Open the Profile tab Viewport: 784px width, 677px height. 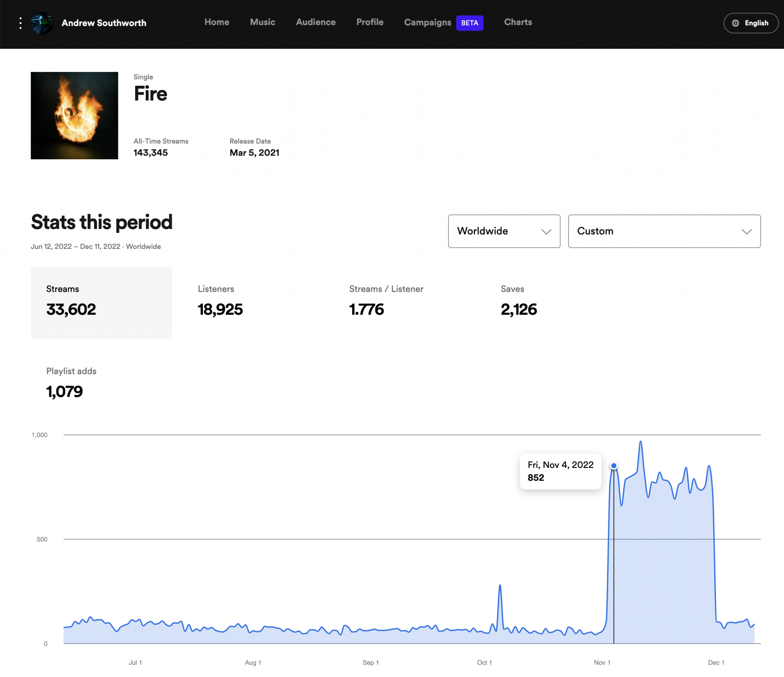[370, 22]
